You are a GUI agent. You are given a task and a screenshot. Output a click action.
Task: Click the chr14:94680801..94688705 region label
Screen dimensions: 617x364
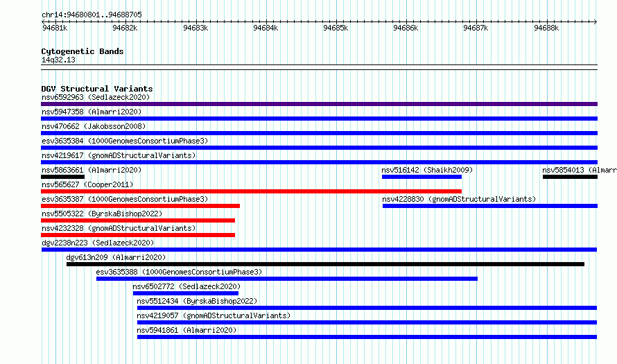(92, 15)
